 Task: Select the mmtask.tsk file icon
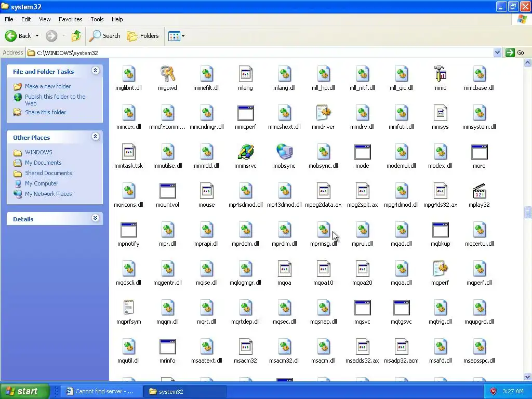(129, 152)
